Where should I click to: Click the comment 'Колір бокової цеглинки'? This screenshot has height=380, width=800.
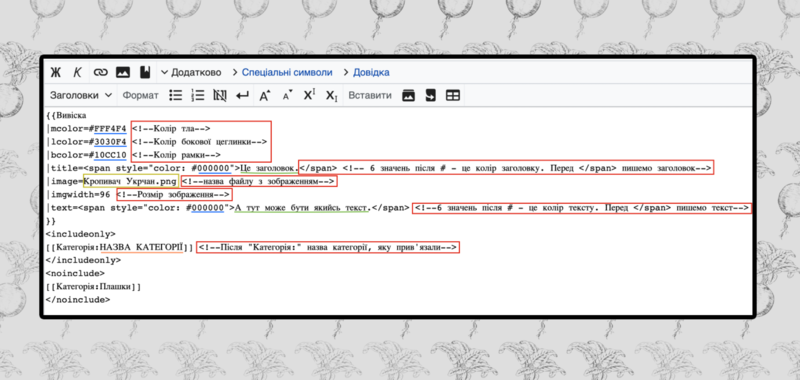coord(199,142)
